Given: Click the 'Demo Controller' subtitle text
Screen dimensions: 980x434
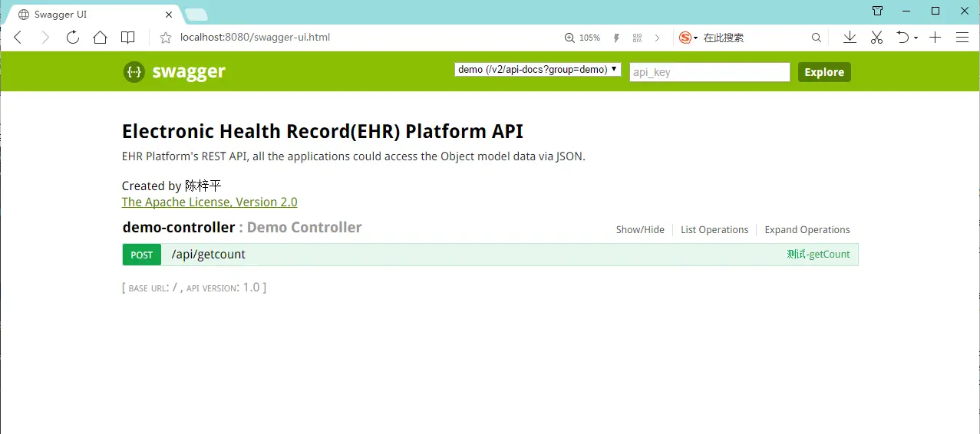Looking at the screenshot, I should point(305,228).
